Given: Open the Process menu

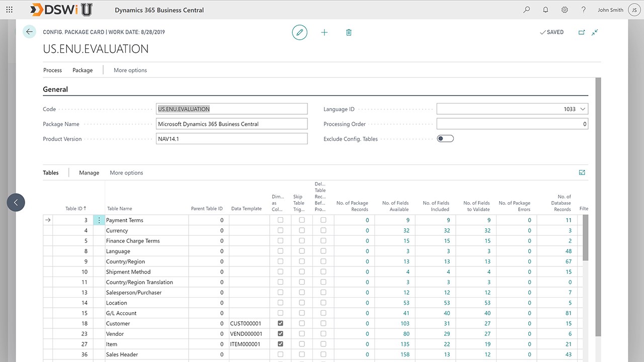Looking at the screenshot, I should click(x=52, y=70).
